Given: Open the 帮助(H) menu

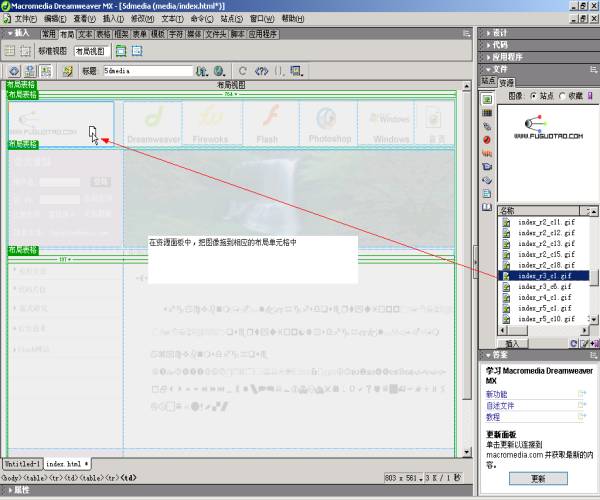Looking at the screenshot, I should [x=293, y=19].
